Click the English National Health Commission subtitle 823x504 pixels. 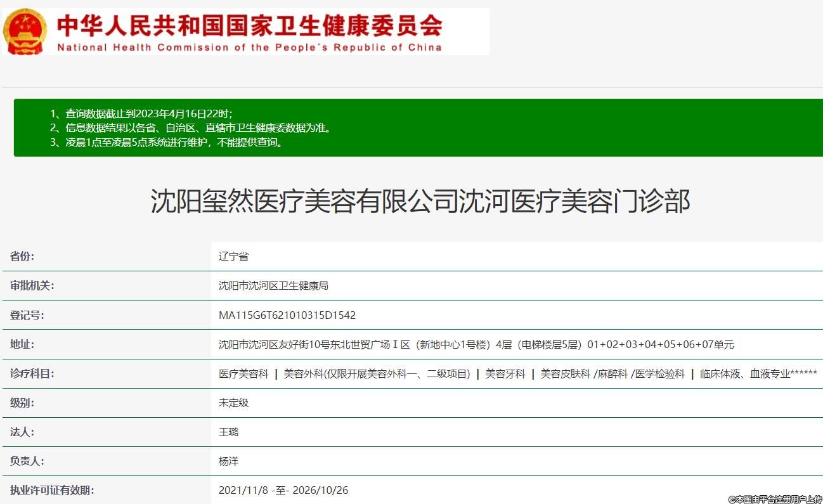250,48
